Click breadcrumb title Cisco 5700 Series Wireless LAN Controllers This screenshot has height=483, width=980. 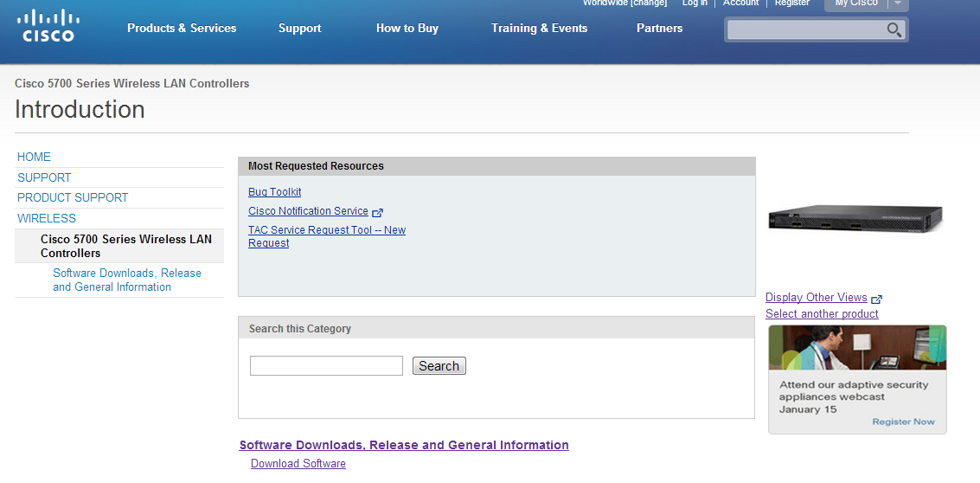[131, 83]
